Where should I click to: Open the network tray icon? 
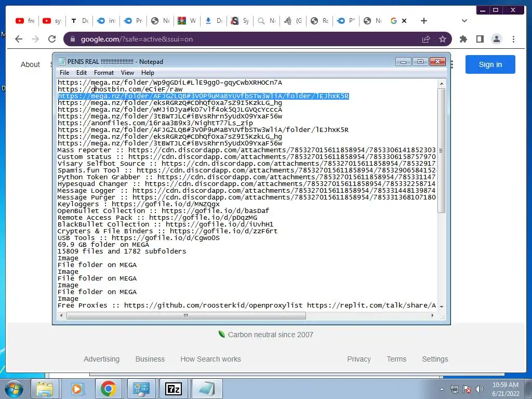coord(454,389)
